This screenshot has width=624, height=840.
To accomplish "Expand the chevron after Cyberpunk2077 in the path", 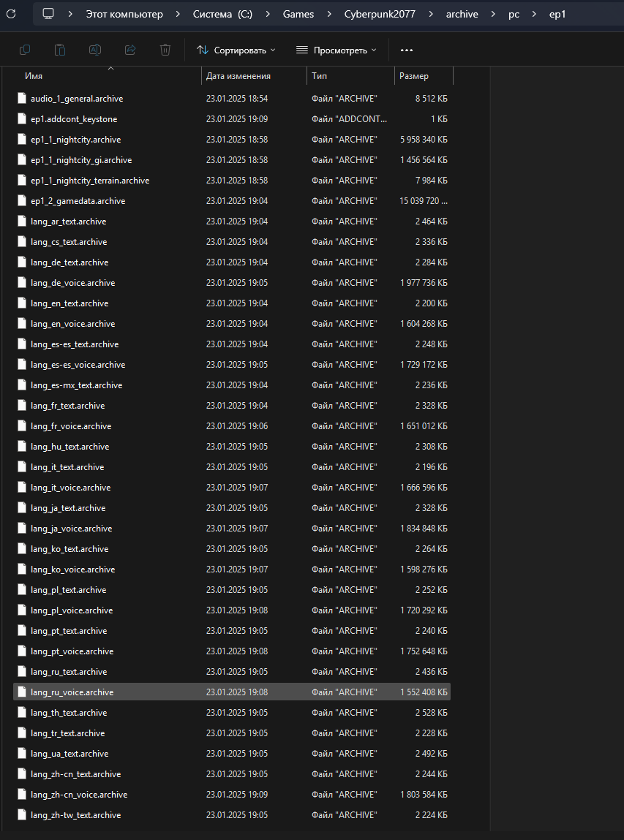I will point(431,15).
